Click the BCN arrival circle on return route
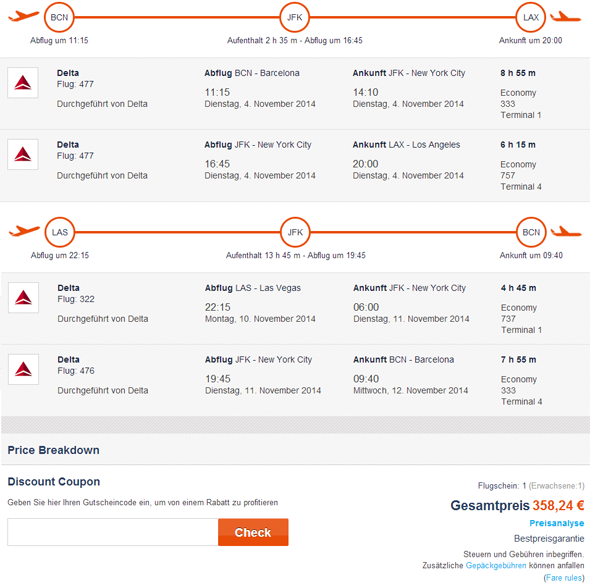 tap(531, 232)
